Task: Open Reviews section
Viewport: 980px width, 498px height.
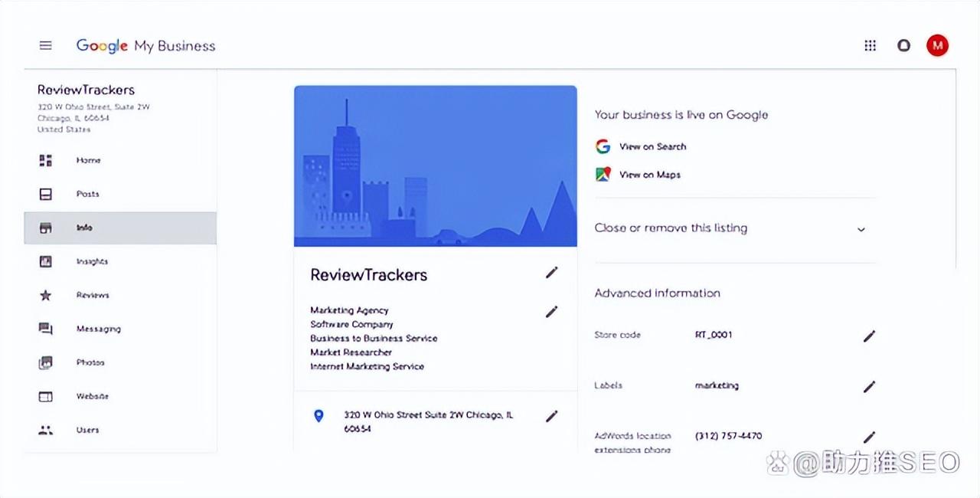Action: click(93, 295)
